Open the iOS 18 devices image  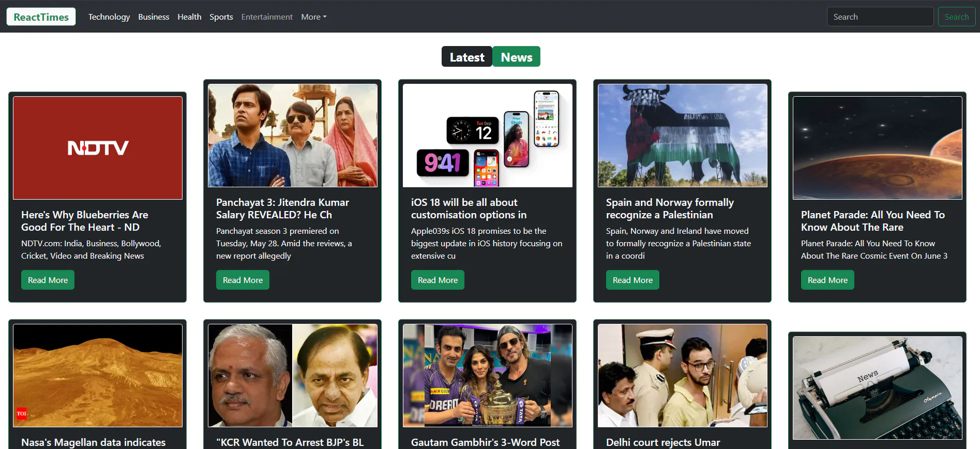point(488,136)
